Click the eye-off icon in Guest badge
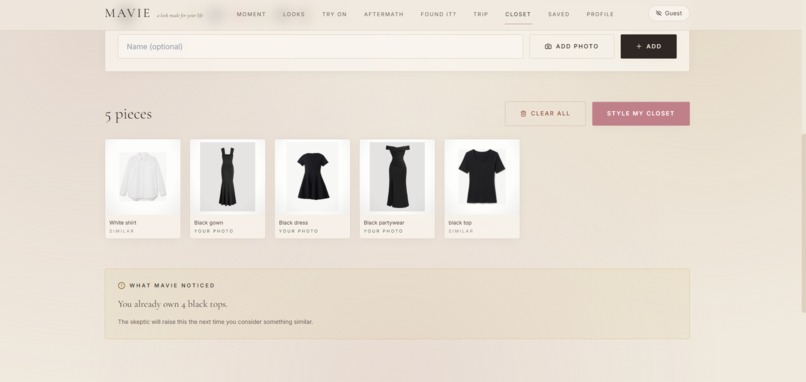This screenshot has width=806, height=382. pos(659,13)
